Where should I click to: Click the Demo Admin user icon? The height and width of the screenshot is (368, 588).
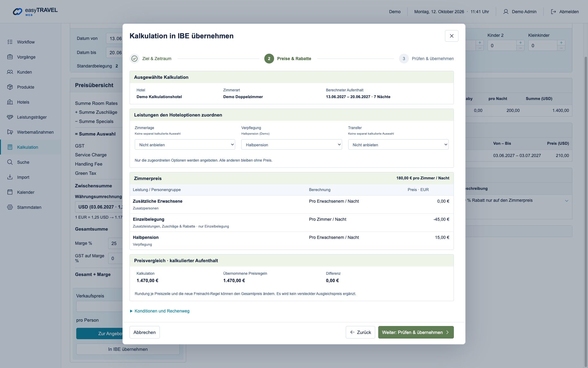(506, 12)
